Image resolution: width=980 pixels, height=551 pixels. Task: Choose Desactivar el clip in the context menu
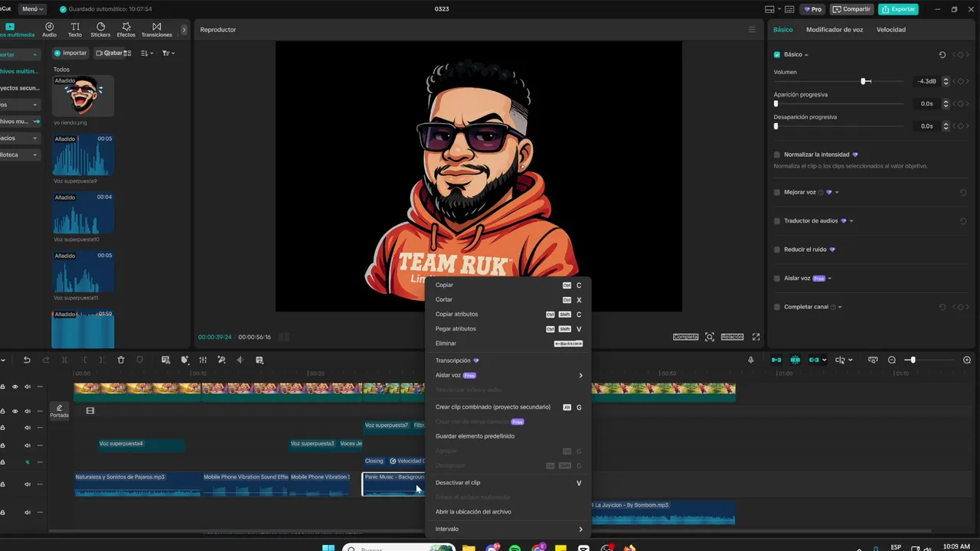pyautogui.click(x=508, y=483)
